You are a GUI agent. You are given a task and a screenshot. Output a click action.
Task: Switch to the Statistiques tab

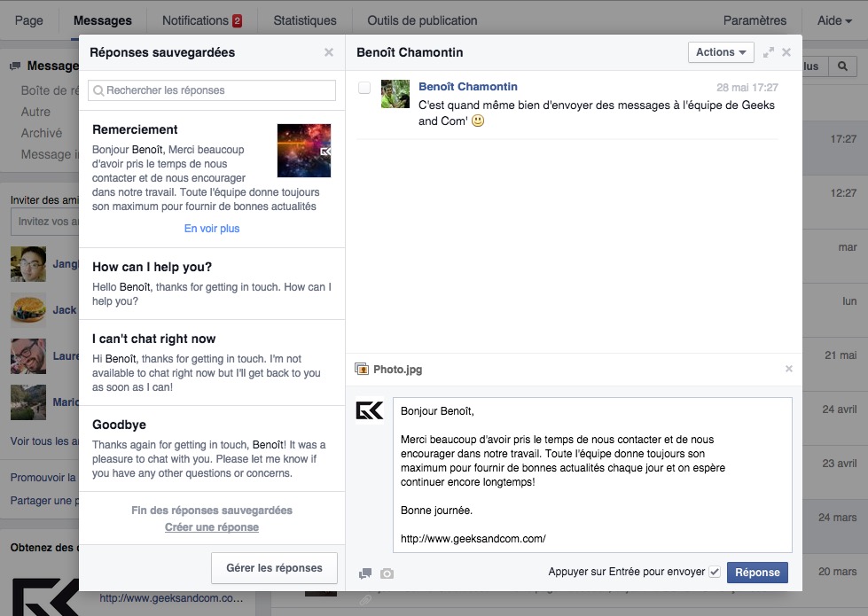click(305, 19)
